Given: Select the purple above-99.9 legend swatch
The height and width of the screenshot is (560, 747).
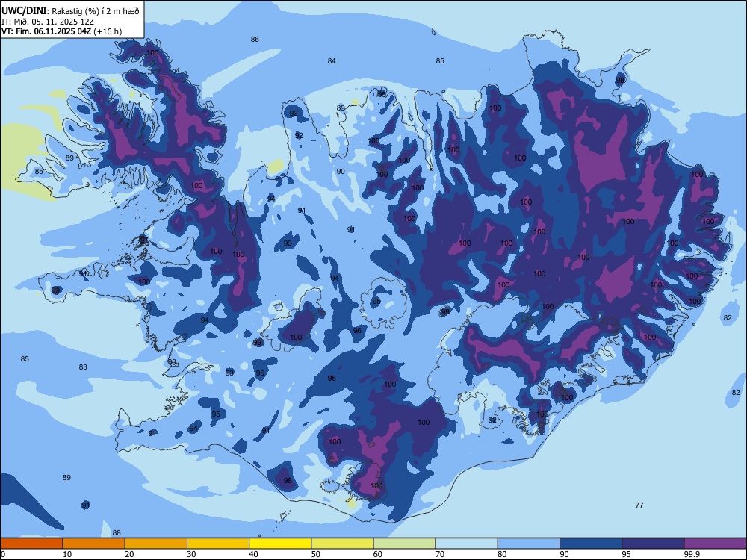Looking at the screenshot, I should click(x=715, y=544).
